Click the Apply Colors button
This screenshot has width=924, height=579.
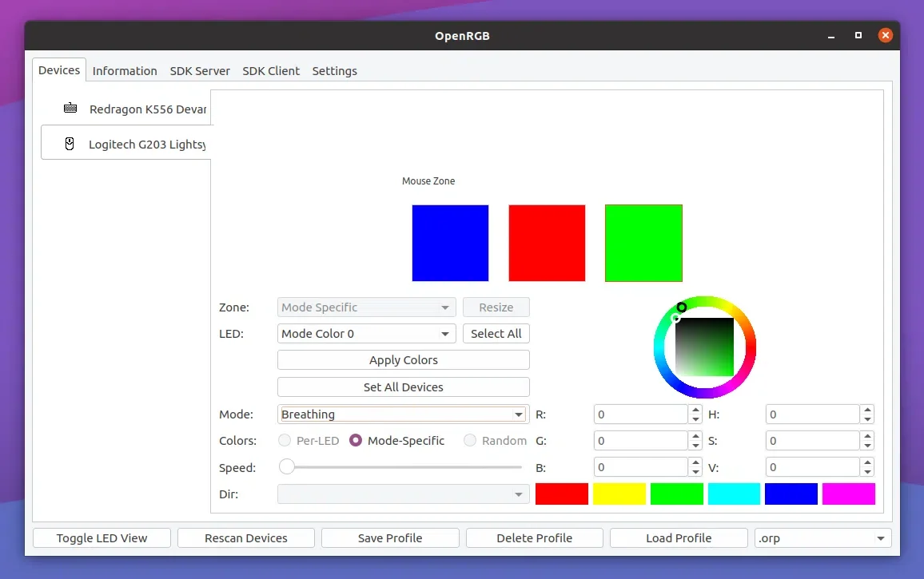[403, 359]
